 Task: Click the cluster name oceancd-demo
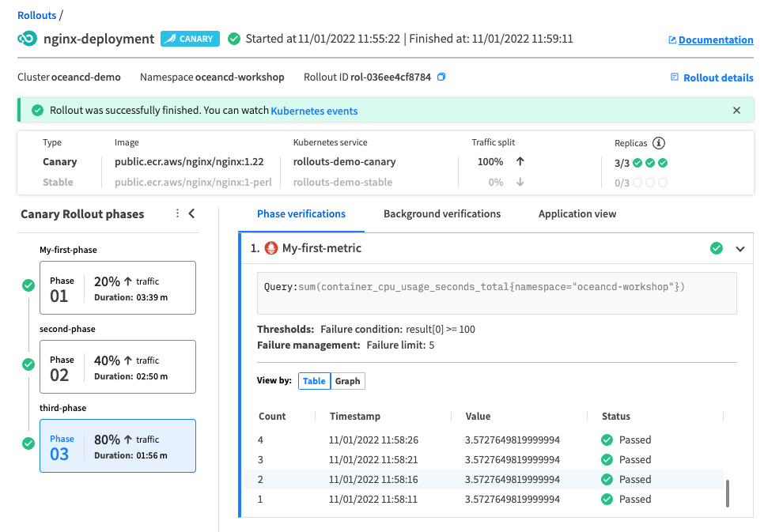tap(86, 77)
